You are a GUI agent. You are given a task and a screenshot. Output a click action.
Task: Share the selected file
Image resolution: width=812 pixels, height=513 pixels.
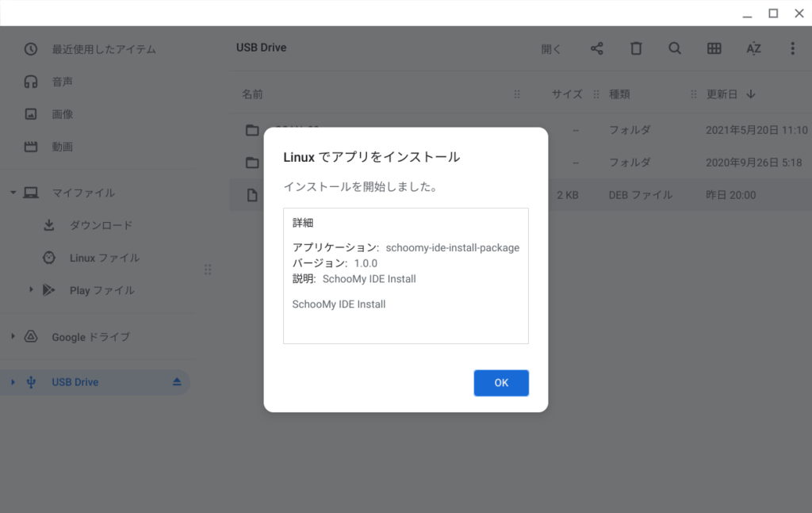[x=596, y=48]
